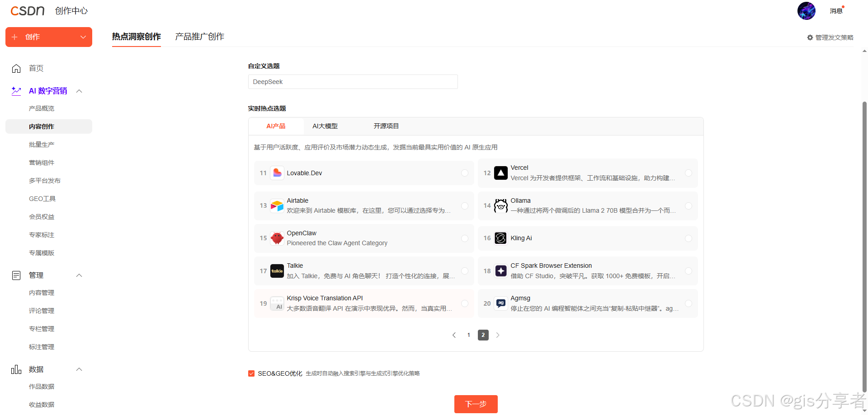Select the Agmsg radio button
The height and width of the screenshot is (415, 868).
689,303
